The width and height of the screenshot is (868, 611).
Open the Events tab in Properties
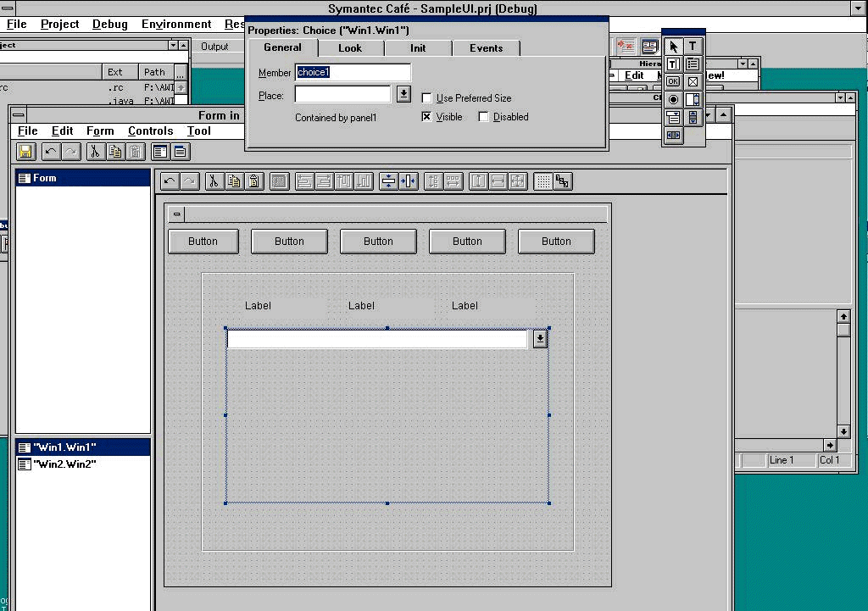tap(486, 48)
